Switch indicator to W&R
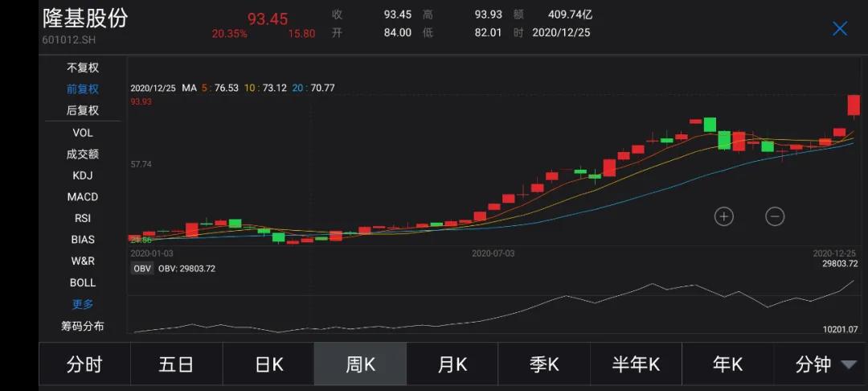The image size is (868, 391). [x=83, y=261]
